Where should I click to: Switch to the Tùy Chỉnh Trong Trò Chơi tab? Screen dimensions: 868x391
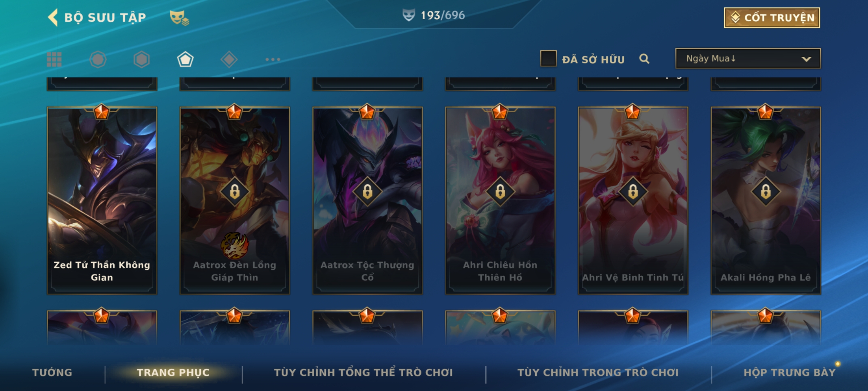pyautogui.click(x=598, y=373)
